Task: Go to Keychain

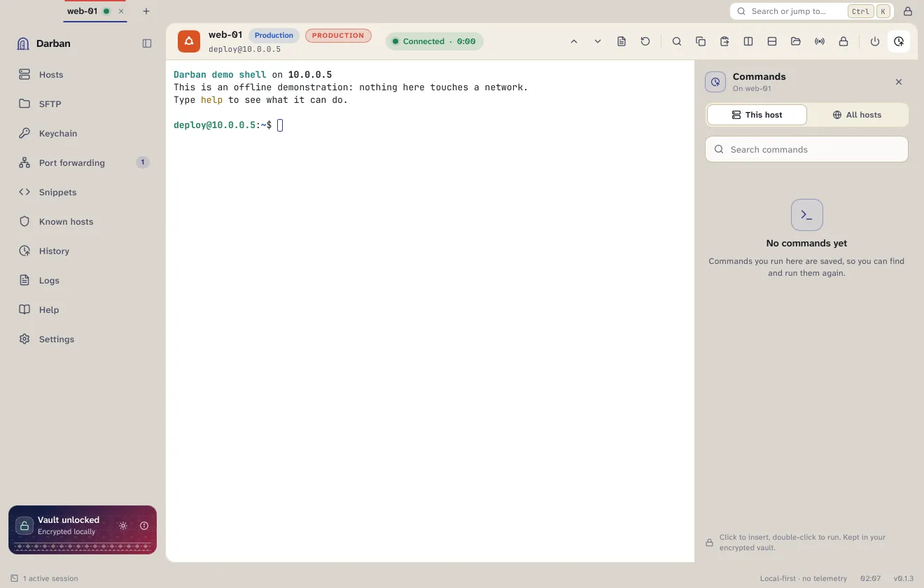Action: pos(83,133)
